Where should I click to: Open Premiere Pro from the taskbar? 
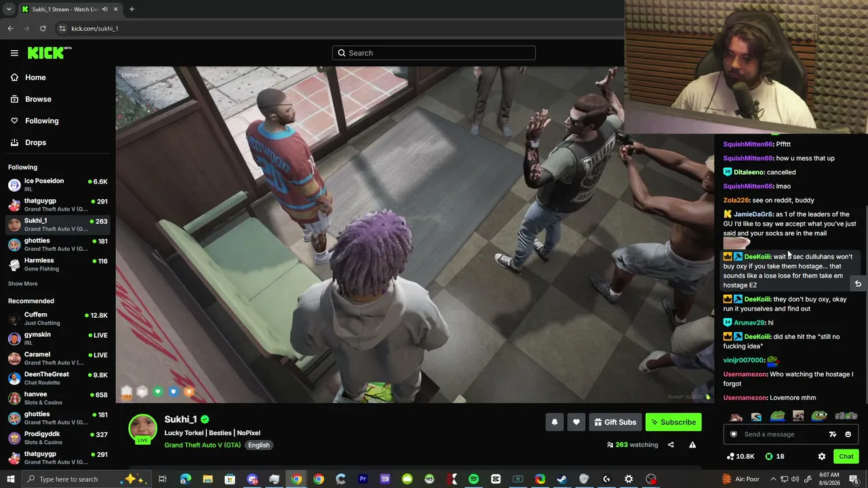tap(363, 479)
